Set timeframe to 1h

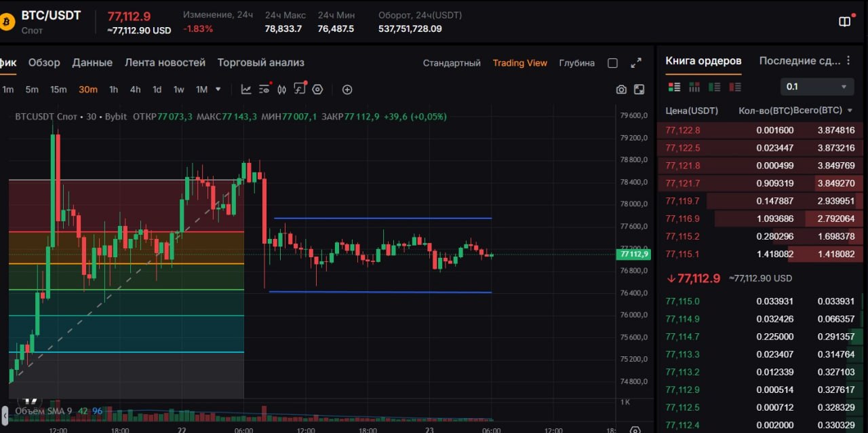(113, 90)
